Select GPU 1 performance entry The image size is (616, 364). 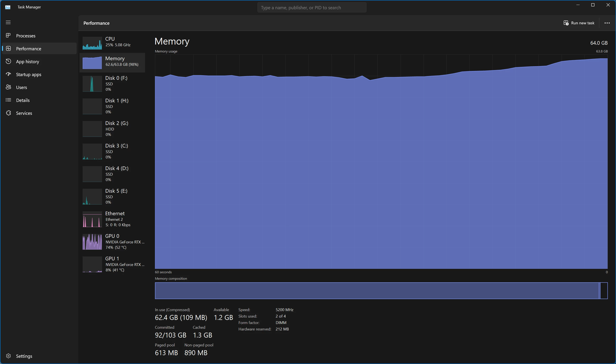pos(112,264)
